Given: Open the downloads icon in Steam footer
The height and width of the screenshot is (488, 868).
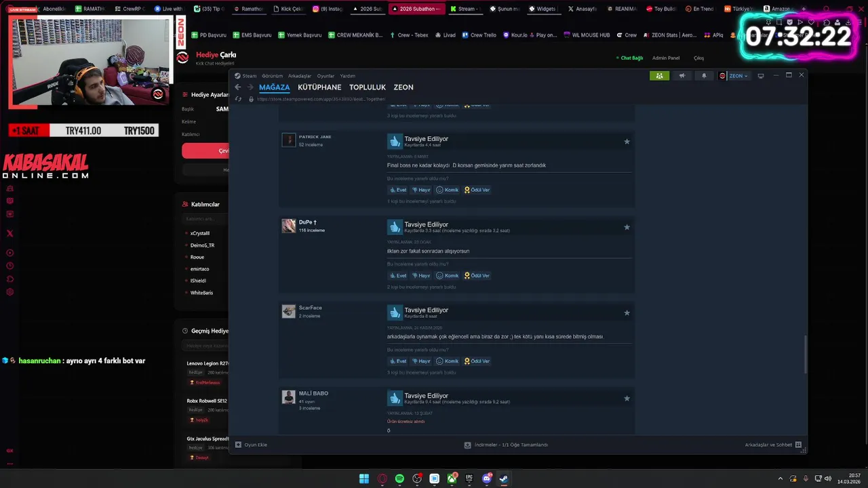Looking at the screenshot, I should 467,445.
